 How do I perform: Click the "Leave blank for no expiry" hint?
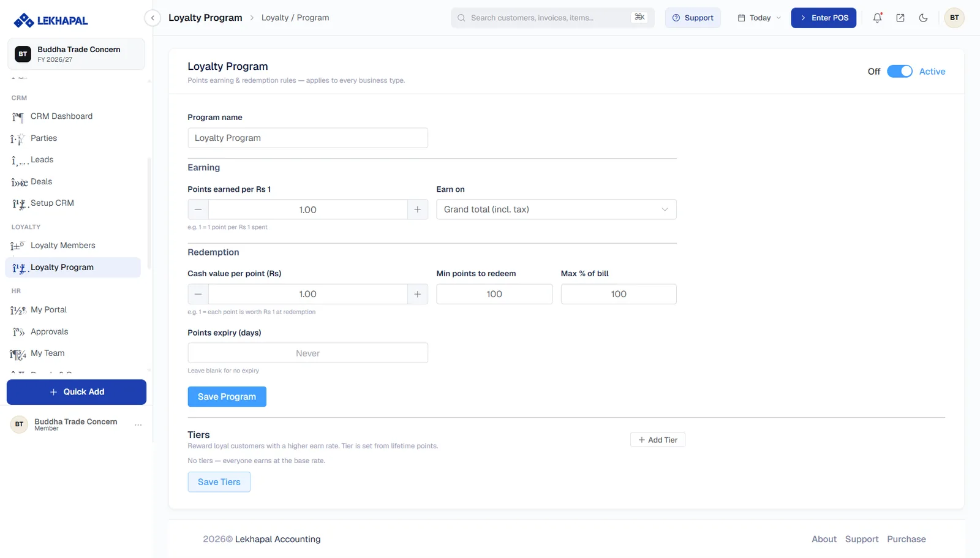click(x=223, y=371)
